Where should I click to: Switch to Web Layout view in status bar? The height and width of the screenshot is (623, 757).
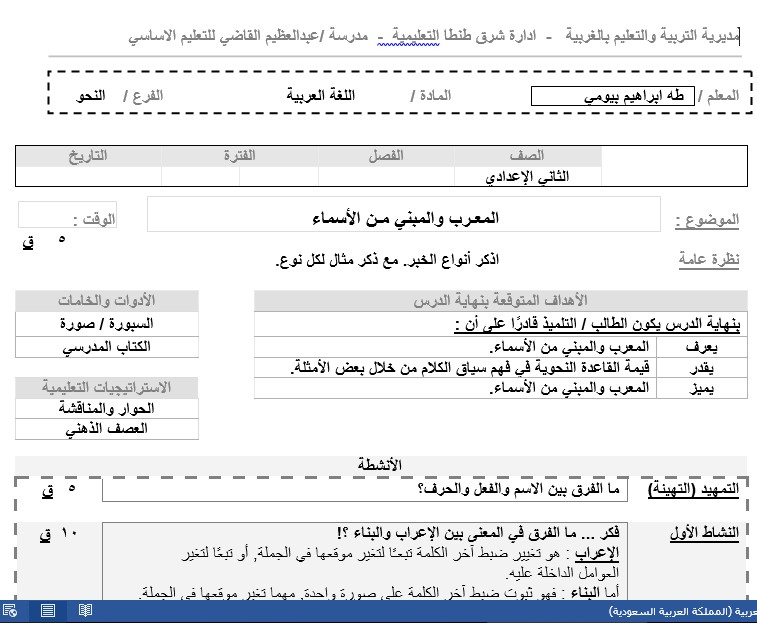pyautogui.click(x=10, y=611)
